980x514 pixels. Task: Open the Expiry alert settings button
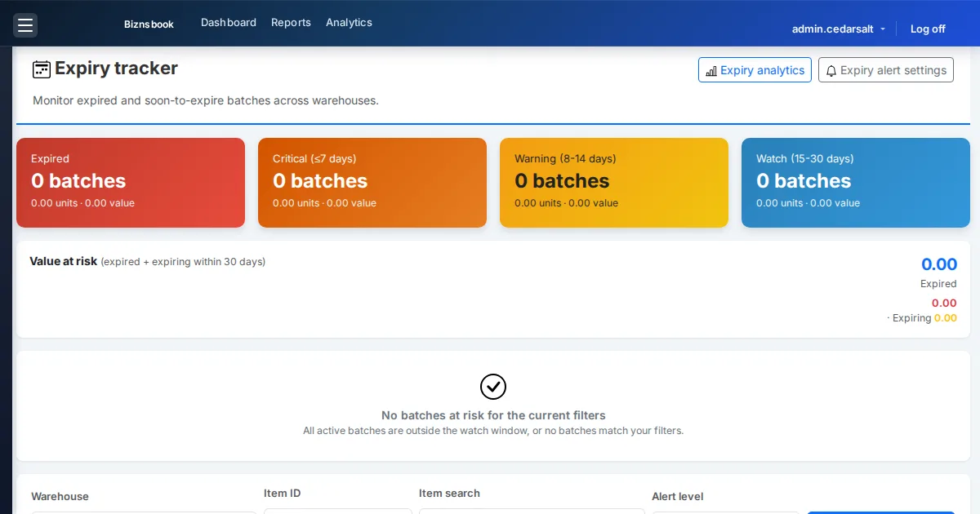pos(886,70)
